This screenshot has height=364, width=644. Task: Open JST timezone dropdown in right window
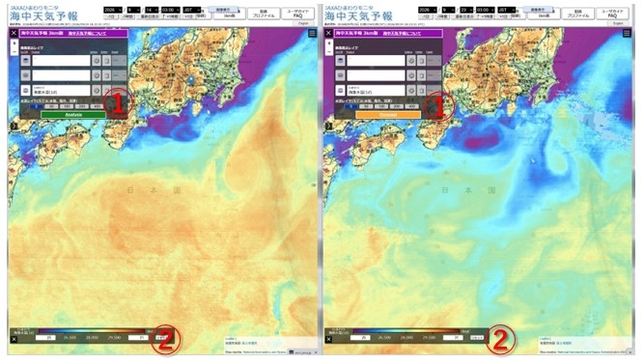[x=506, y=10]
